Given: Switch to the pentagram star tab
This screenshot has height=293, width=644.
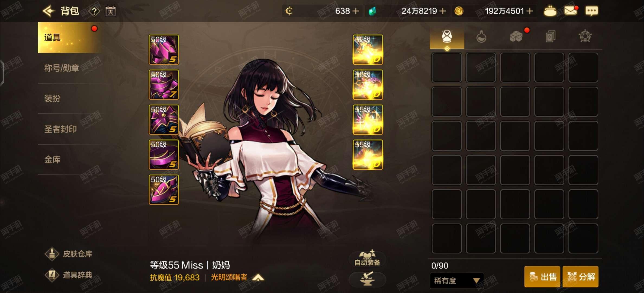Looking at the screenshot, I should pyautogui.click(x=585, y=36).
